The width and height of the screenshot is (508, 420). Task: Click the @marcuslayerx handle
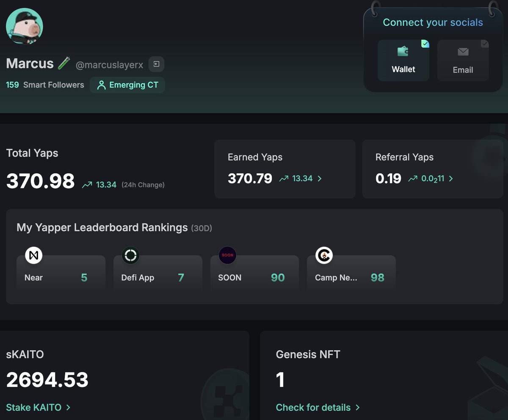coord(109,65)
